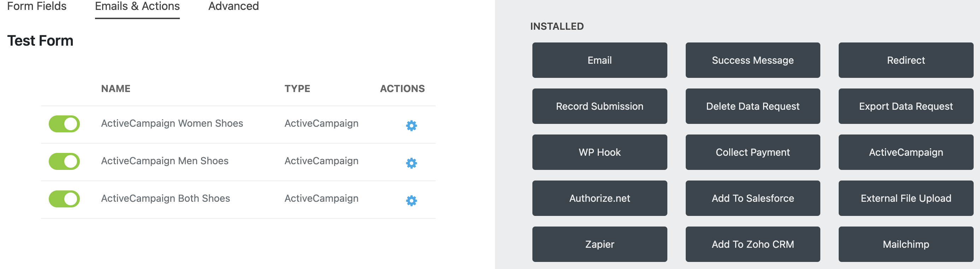The image size is (980, 269).
Task: Open settings gear for ActiveCampaign Men Shoes
Action: (x=411, y=163)
